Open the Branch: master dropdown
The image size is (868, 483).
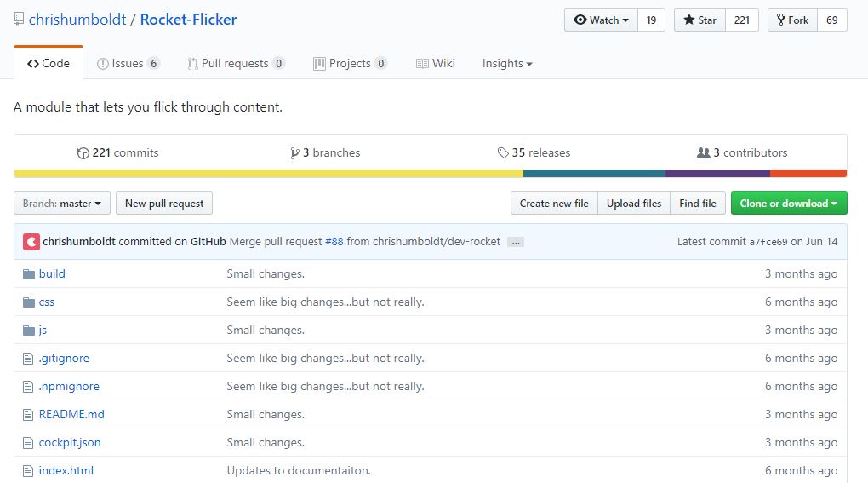[x=62, y=204]
